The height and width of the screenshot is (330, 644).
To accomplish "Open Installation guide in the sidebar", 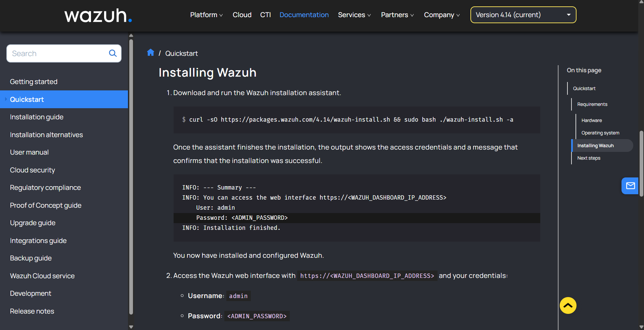I will click(37, 117).
